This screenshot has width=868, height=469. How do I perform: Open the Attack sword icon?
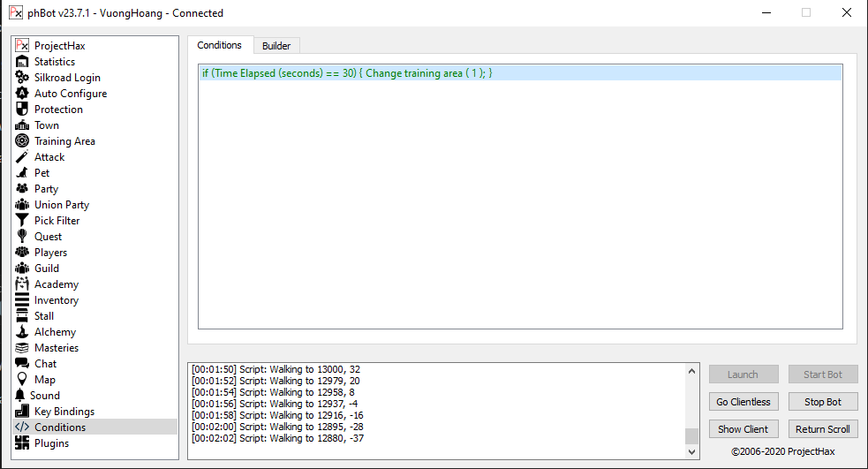tap(22, 157)
